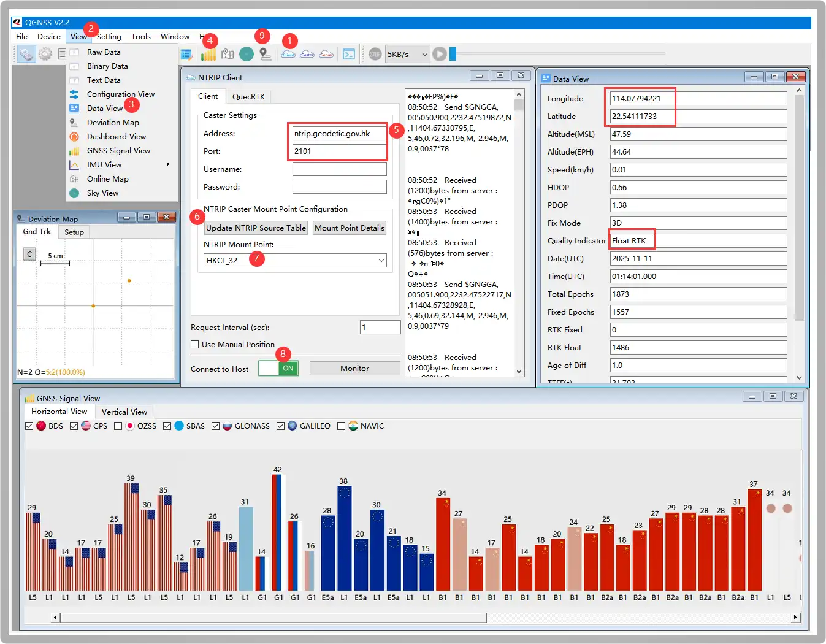This screenshot has height=644, width=826.
Task: Click the NTRIP Caster cloud icon
Action: click(x=307, y=55)
